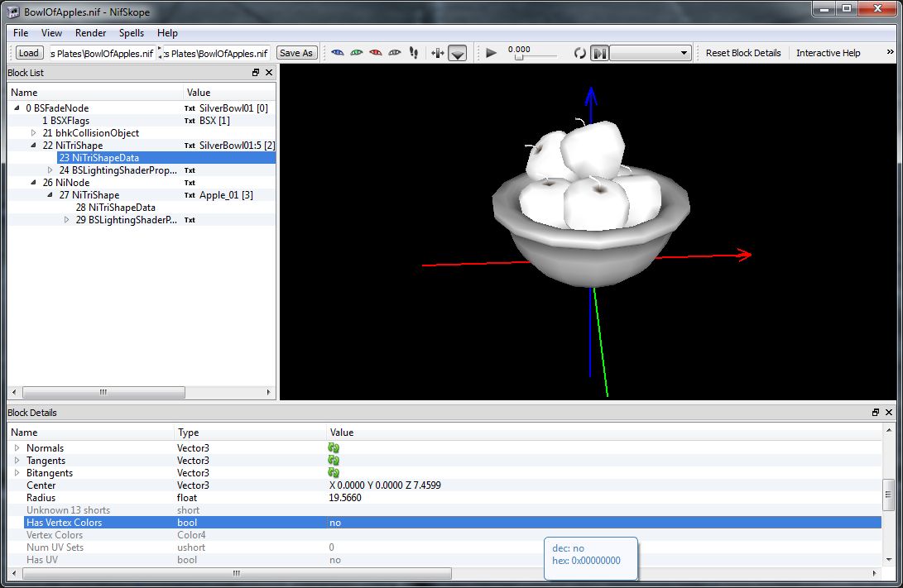The image size is (903, 588).
Task: Float the Block List panel
Action: click(256, 73)
